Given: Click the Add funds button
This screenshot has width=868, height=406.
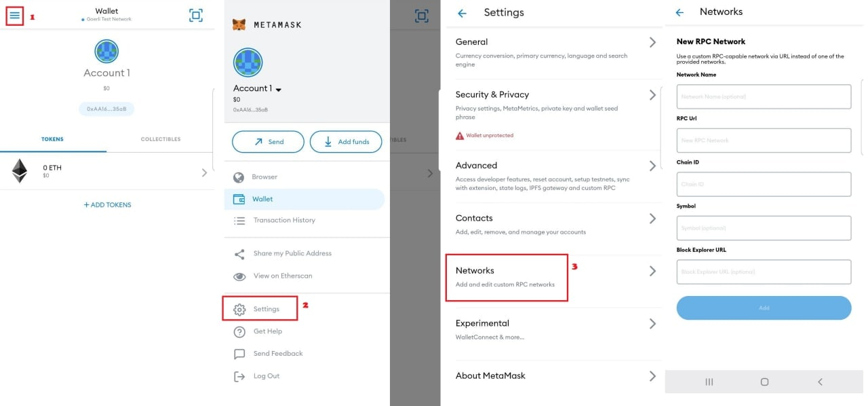Looking at the screenshot, I should [x=346, y=142].
